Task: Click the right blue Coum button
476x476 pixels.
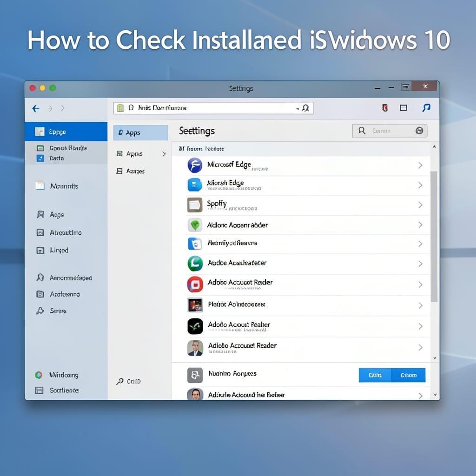Action: pos(409,375)
